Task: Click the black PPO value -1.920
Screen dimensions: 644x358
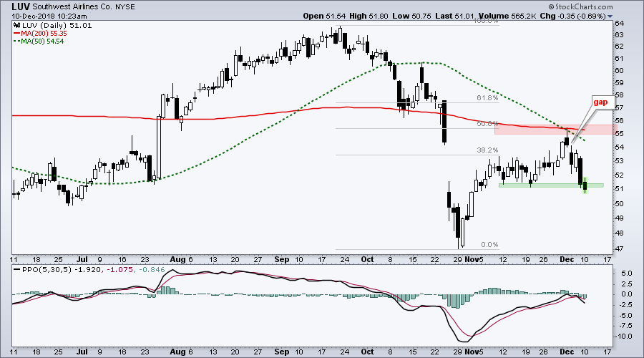Action: tap(88, 270)
